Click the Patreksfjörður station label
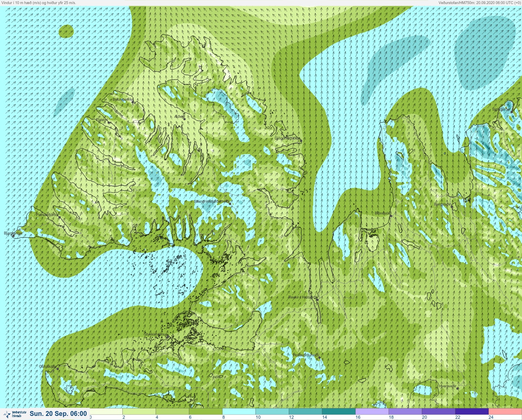 [x=47, y=214]
